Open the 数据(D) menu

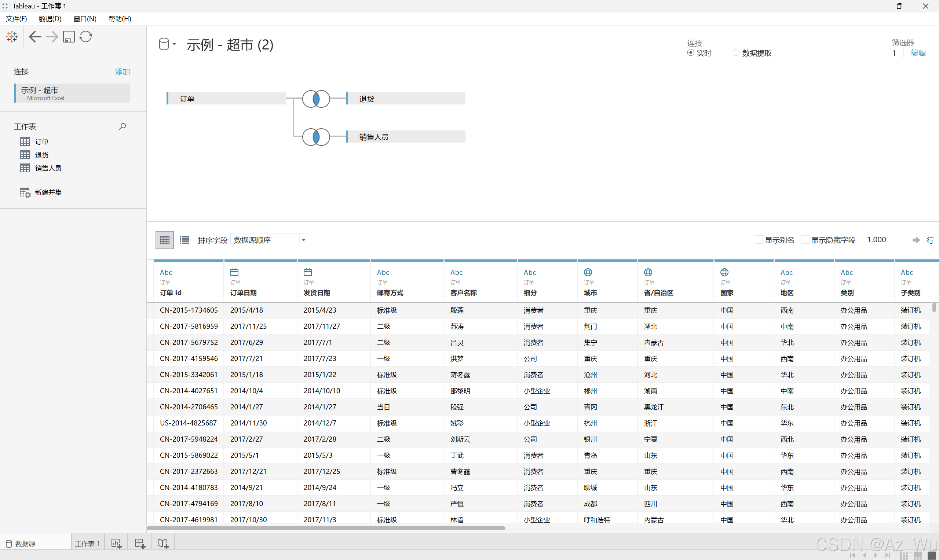click(x=50, y=19)
